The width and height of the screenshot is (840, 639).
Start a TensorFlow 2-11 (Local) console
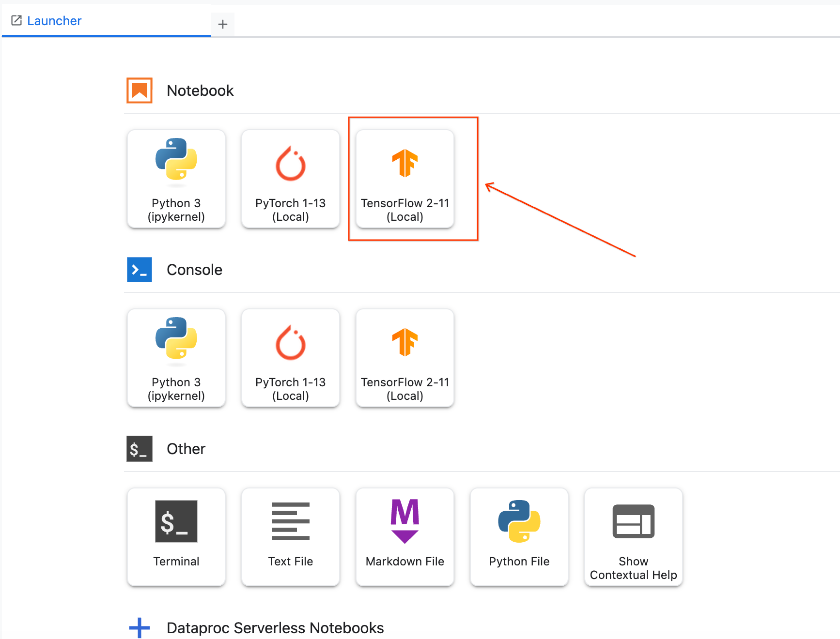(405, 358)
